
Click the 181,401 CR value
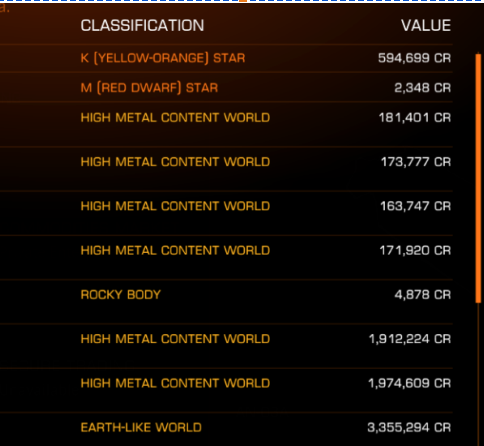(x=415, y=118)
